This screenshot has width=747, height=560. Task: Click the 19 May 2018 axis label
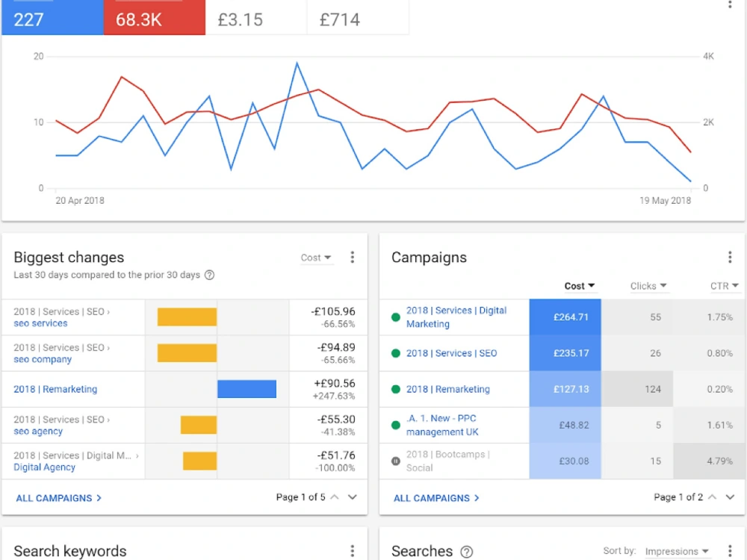click(665, 200)
